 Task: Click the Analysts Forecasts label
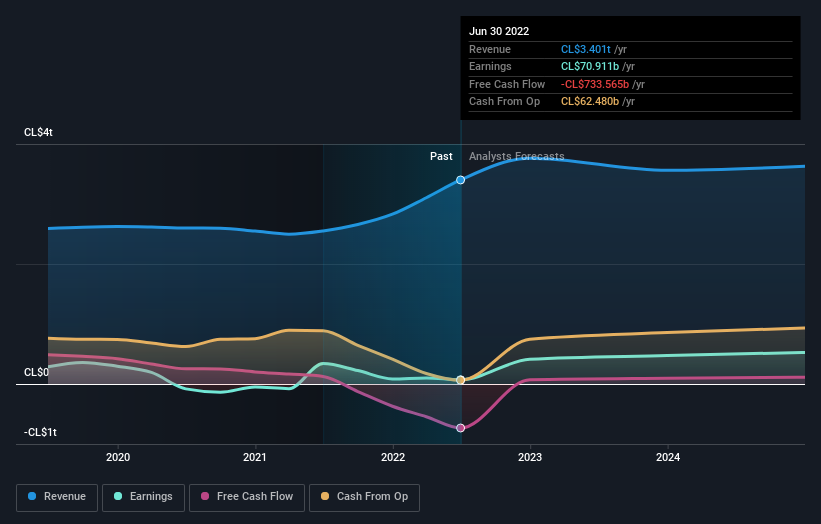pos(516,156)
